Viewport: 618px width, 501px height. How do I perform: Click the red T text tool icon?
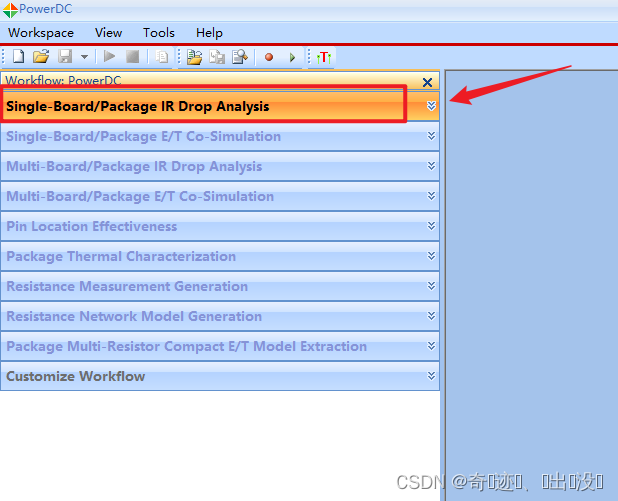pyautogui.click(x=324, y=58)
